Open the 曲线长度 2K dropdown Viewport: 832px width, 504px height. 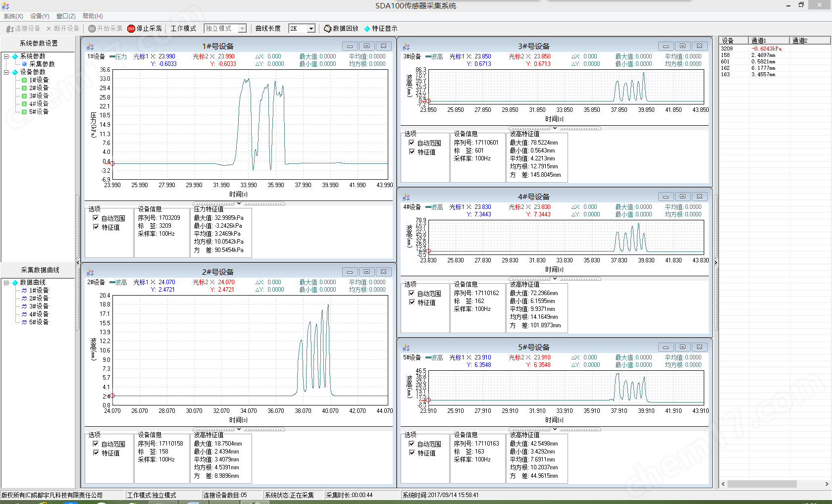coord(311,29)
